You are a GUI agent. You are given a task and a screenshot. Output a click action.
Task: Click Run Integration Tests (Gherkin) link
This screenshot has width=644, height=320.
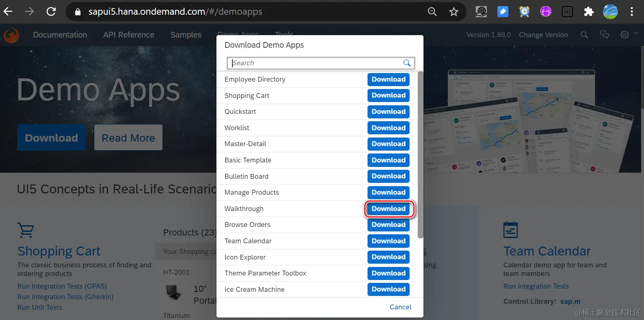[x=65, y=297]
